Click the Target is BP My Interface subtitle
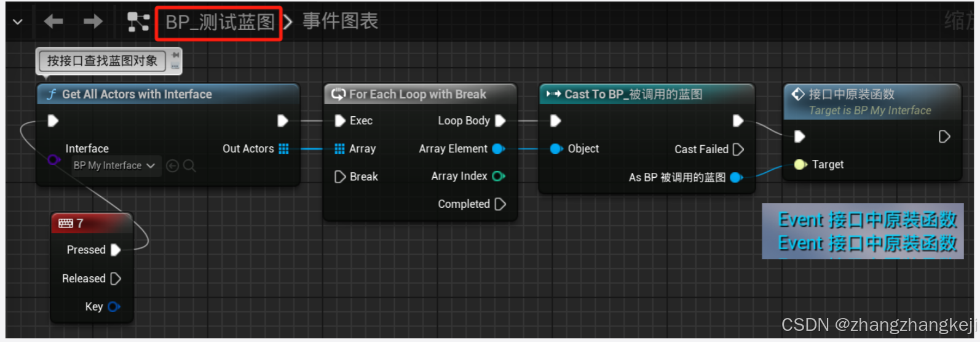 [870, 110]
